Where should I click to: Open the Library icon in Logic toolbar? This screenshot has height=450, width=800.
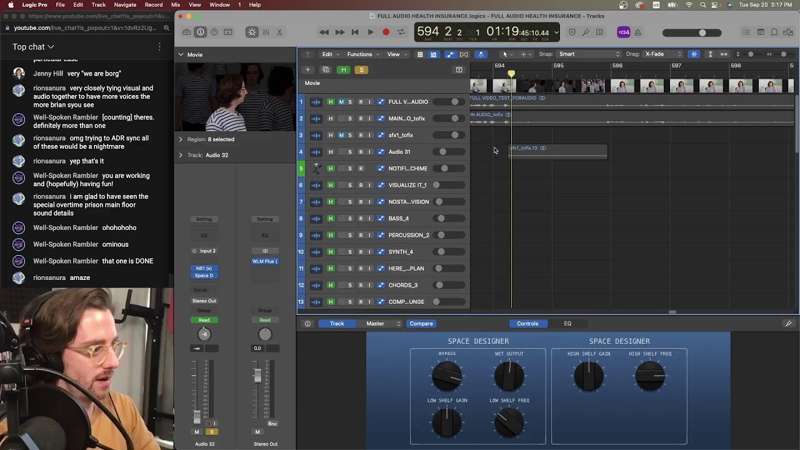pos(187,32)
